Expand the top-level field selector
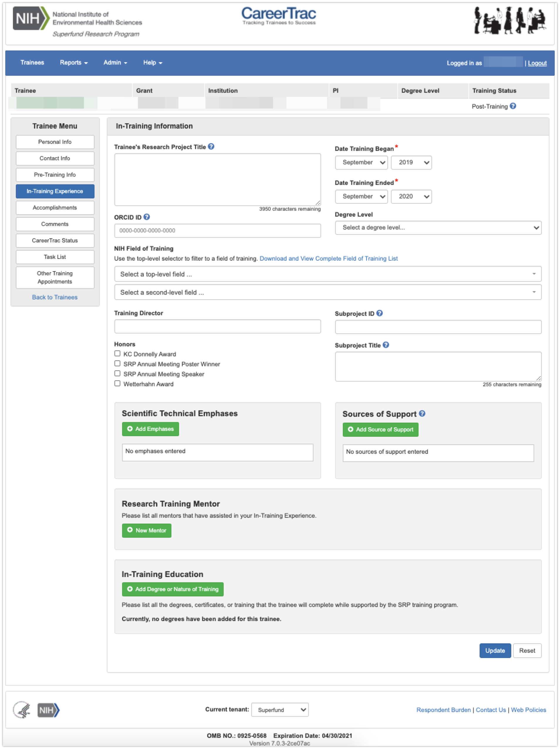The height and width of the screenshot is (749, 560). 327,274
